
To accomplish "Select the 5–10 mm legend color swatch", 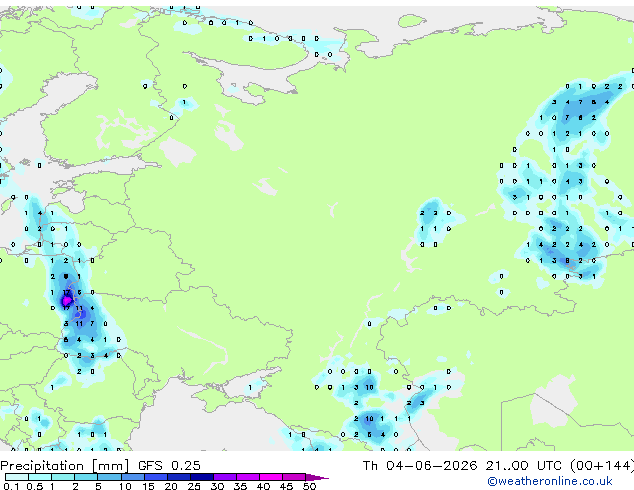I will tap(110, 477).
